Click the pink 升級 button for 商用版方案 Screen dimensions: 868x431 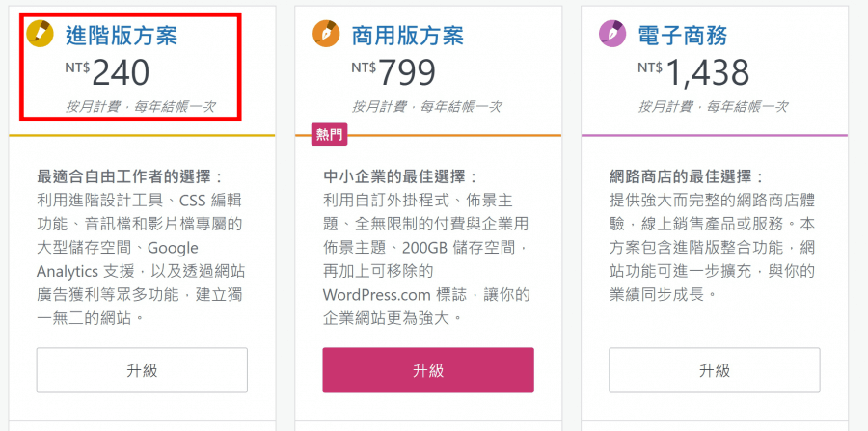(x=428, y=370)
